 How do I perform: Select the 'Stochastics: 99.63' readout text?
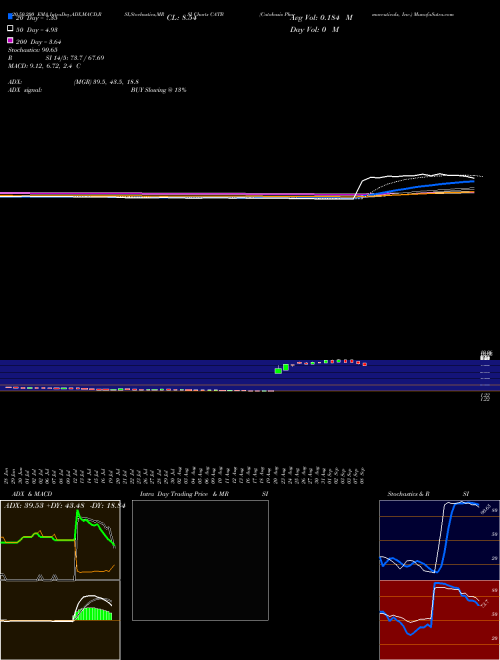pos(32,50)
